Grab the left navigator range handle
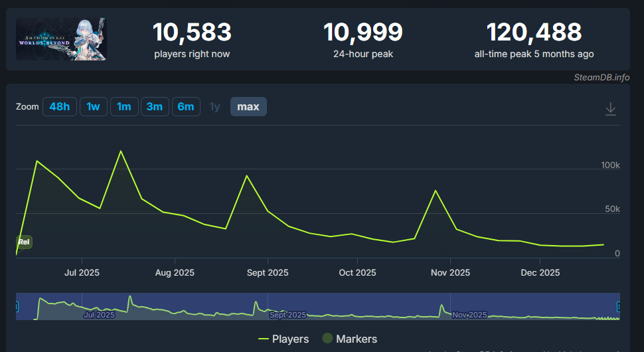 tap(17, 306)
